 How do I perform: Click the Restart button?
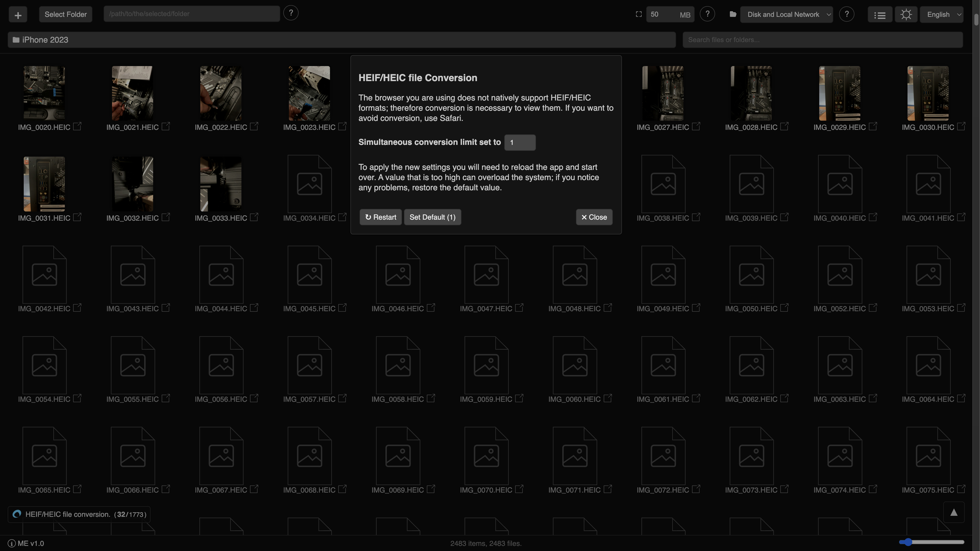point(381,217)
